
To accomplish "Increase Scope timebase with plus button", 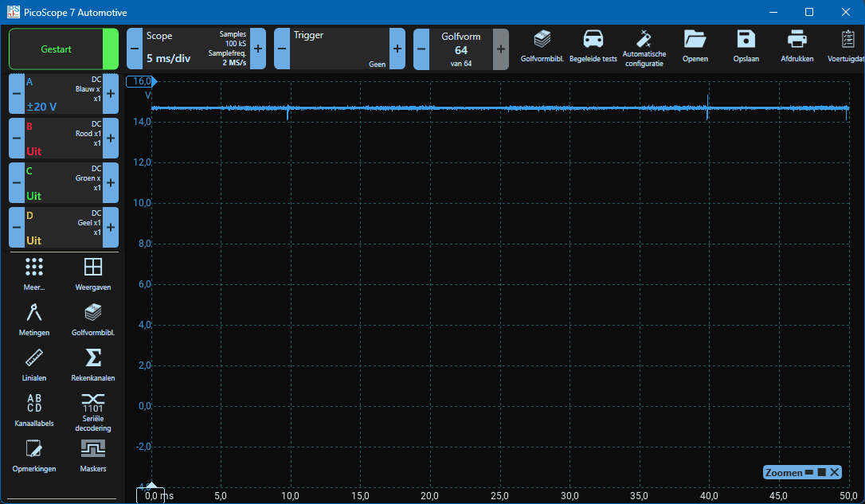I will coord(257,49).
